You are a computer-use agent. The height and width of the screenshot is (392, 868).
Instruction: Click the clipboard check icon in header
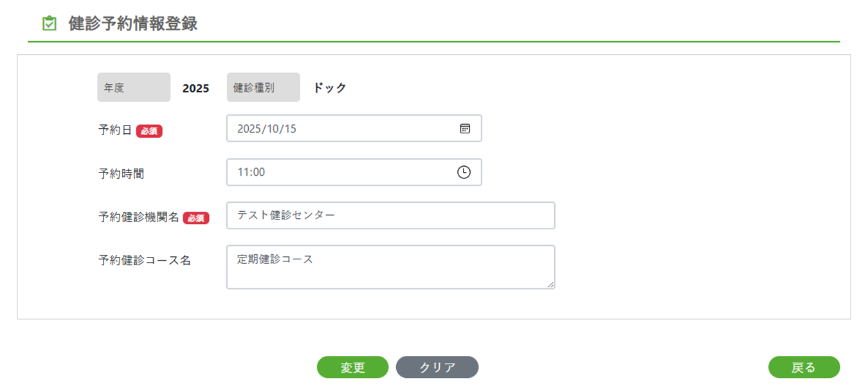tap(49, 24)
